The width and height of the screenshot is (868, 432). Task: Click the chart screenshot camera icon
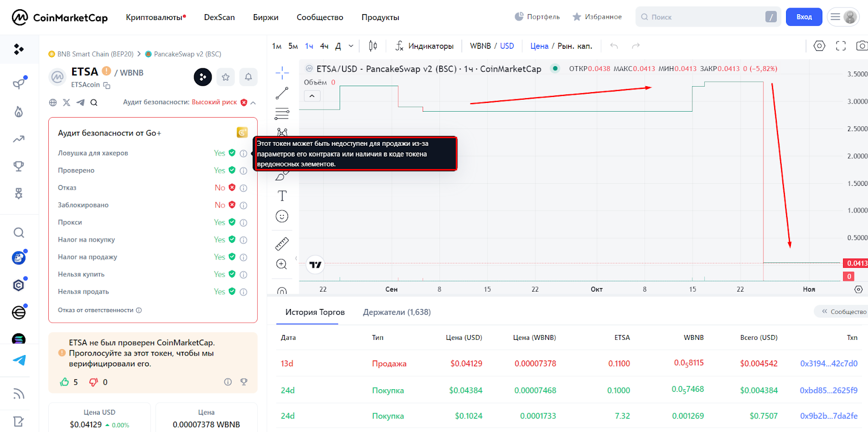(861, 46)
